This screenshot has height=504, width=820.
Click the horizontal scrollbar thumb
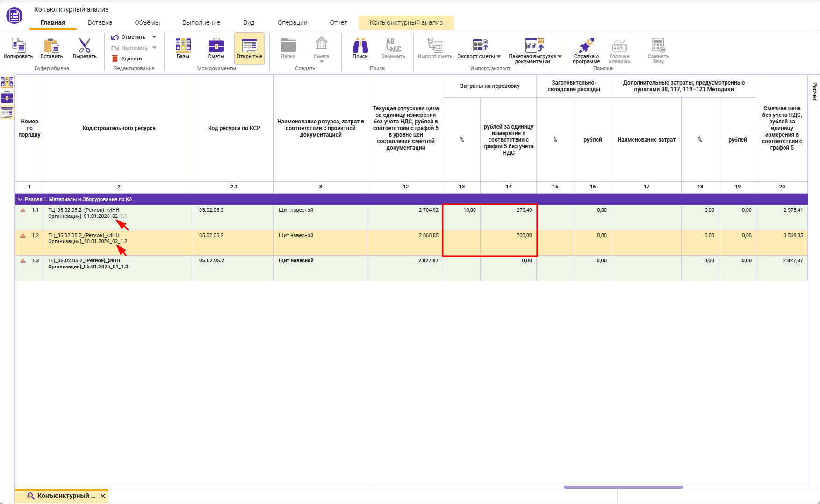[623, 487]
